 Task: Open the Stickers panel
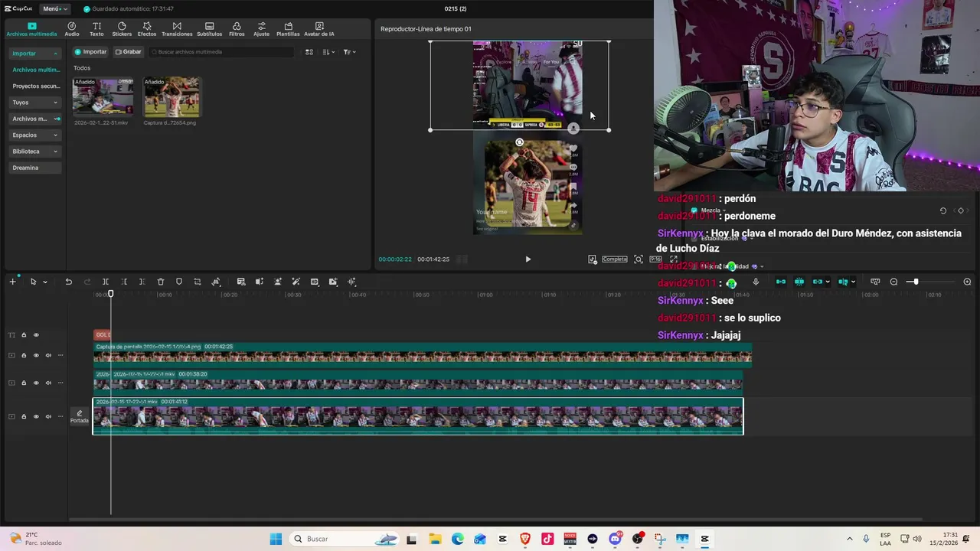pyautogui.click(x=122, y=29)
